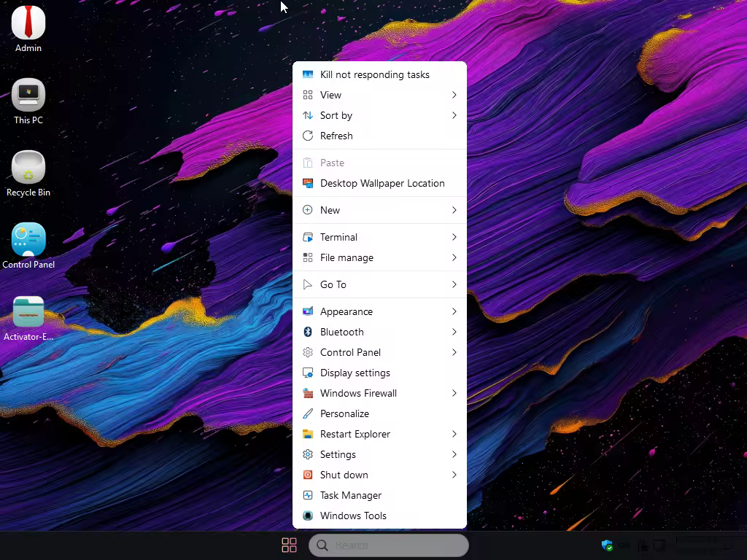Choose Refresh from the context menu
The height and width of the screenshot is (560, 747).
pos(336,136)
